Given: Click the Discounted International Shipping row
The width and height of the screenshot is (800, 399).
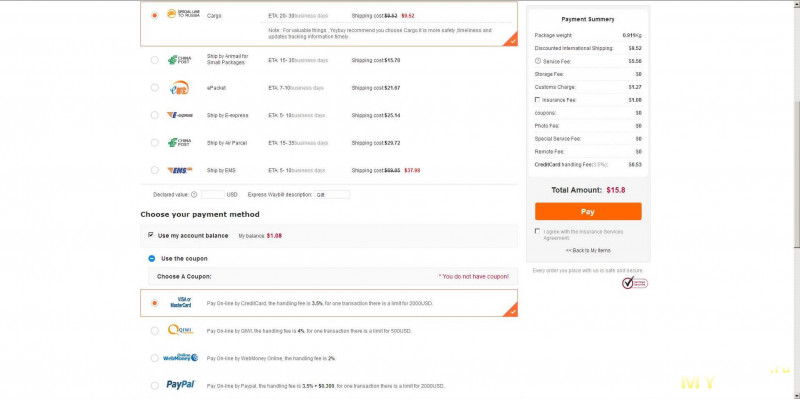Looking at the screenshot, I should pyautogui.click(x=588, y=48).
